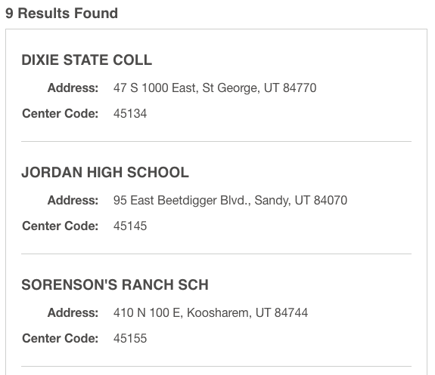This screenshot has height=375, width=435.
Task: Click the divider below Jordan High entry
Action: (x=216, y=254)
